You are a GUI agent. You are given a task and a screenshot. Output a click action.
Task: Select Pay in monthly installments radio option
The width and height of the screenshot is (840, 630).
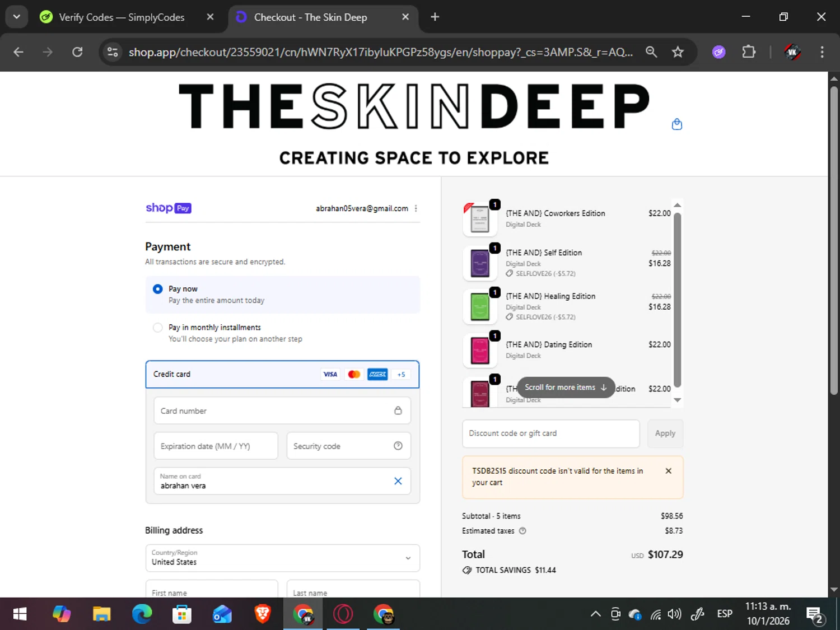(x=158, y=328)
